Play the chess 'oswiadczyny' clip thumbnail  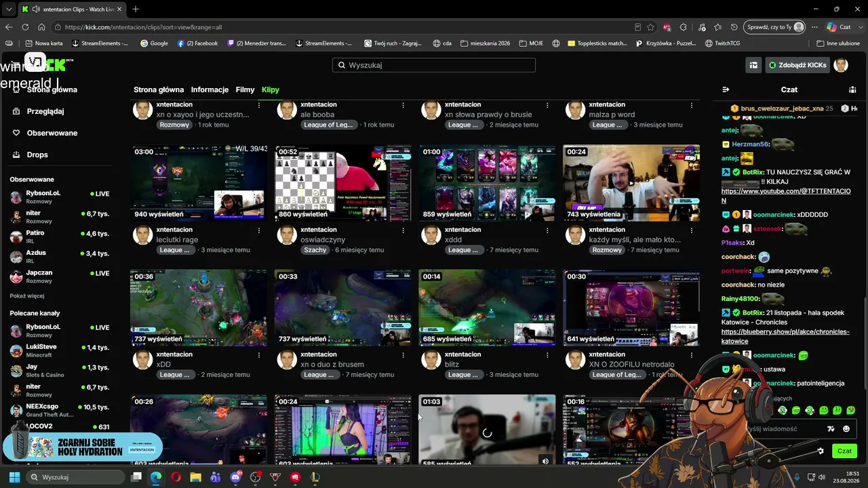[343, 183]
